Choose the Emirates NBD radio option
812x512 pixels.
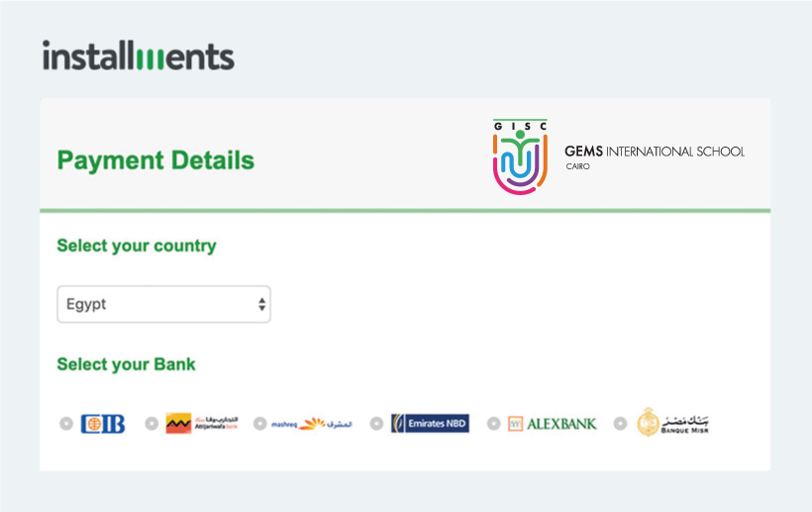(x=376, y=424)
